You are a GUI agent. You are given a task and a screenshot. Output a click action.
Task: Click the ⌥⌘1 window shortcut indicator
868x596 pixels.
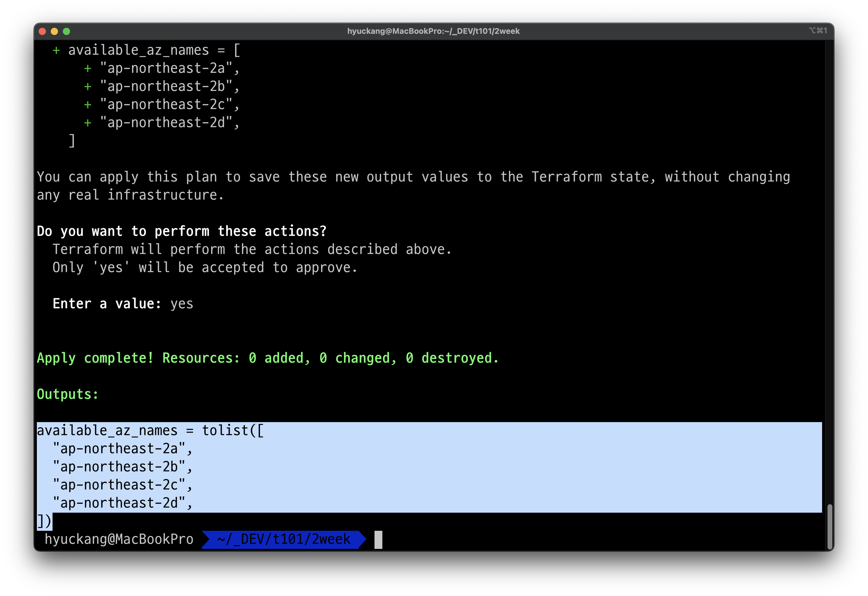click(818, 30)
